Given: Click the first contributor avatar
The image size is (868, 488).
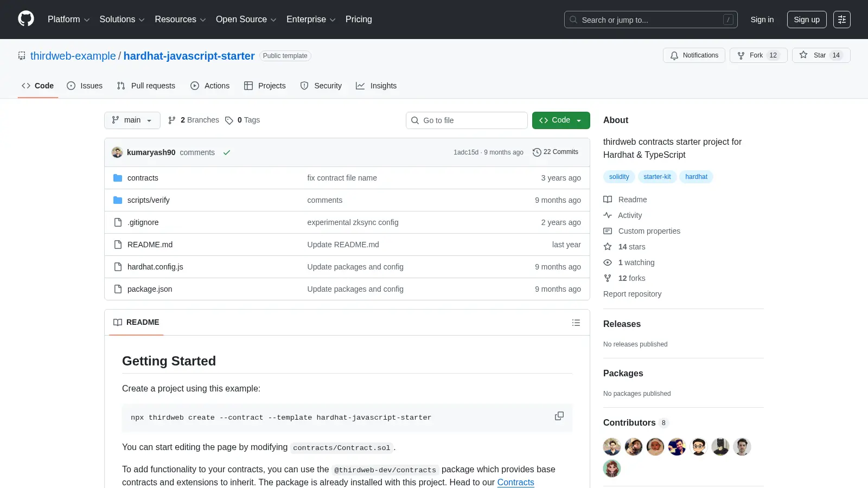Looking at the screenshot, I should (x=612, y=447).
